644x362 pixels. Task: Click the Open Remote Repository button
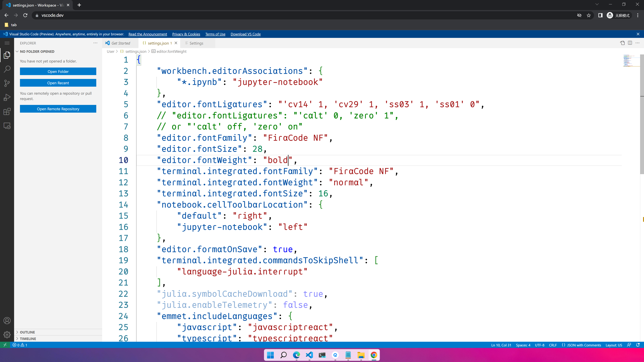pos(58,109)
